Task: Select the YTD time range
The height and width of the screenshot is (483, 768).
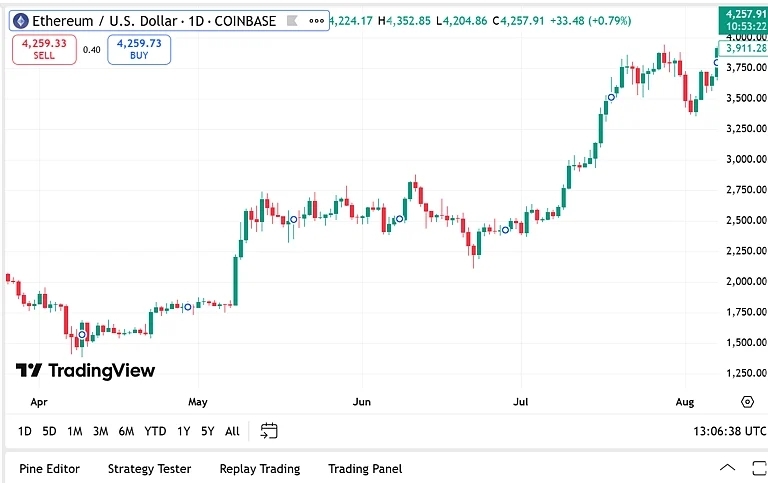Action: (155, 431)
